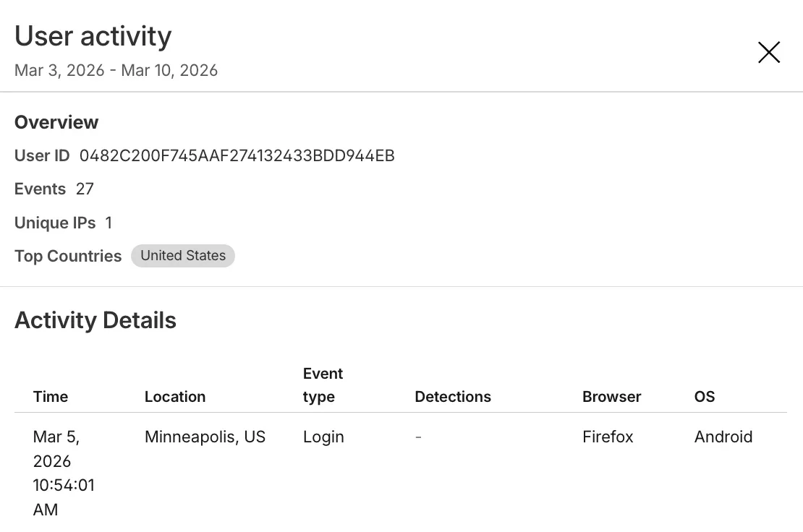
Task: Sort the table by the Location column
Action: coord(175,396)
